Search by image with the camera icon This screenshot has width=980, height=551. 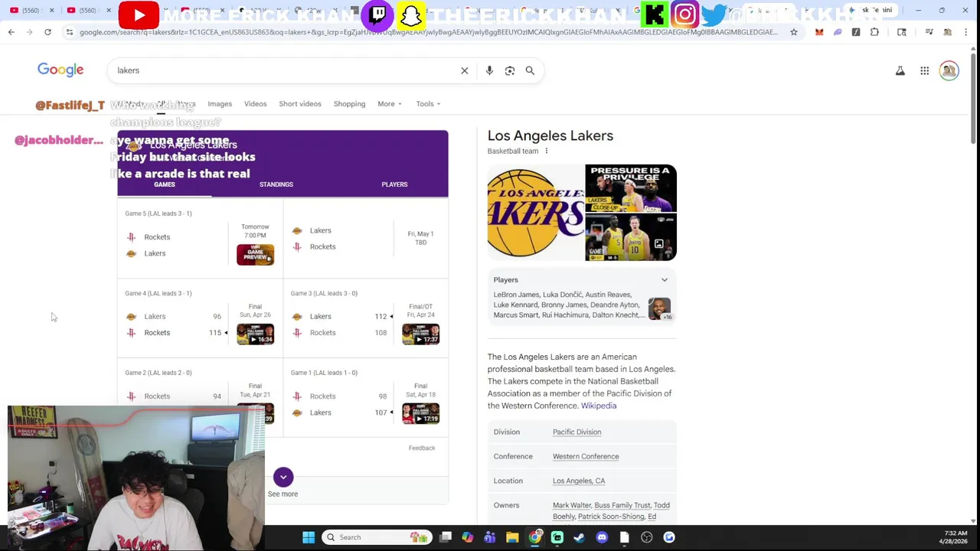(510, 70)
